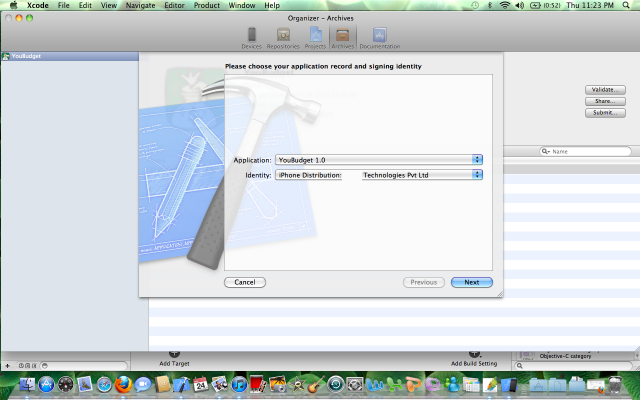Open the Devices tab in Organizer
This screenshot has height=400, width=640.
[251, 38]
